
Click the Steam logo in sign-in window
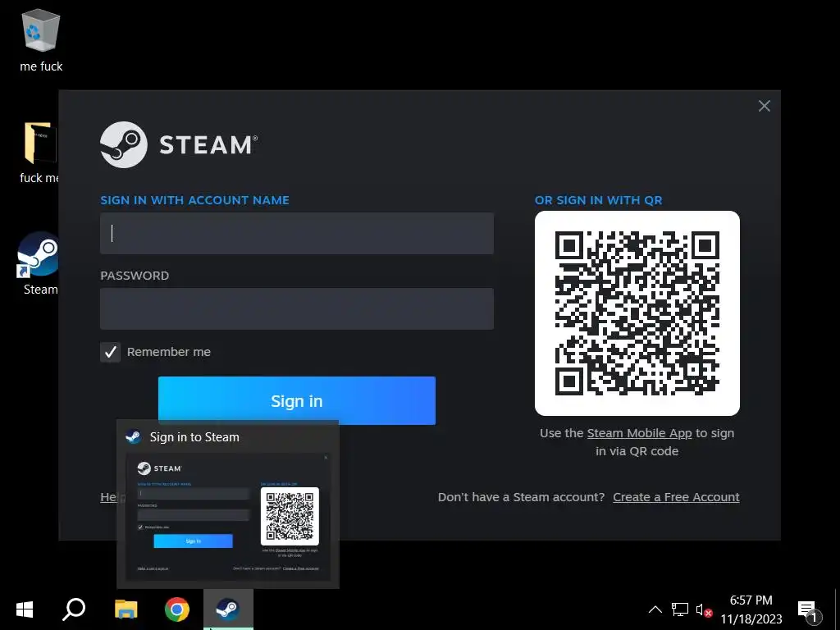click(179, 144)
